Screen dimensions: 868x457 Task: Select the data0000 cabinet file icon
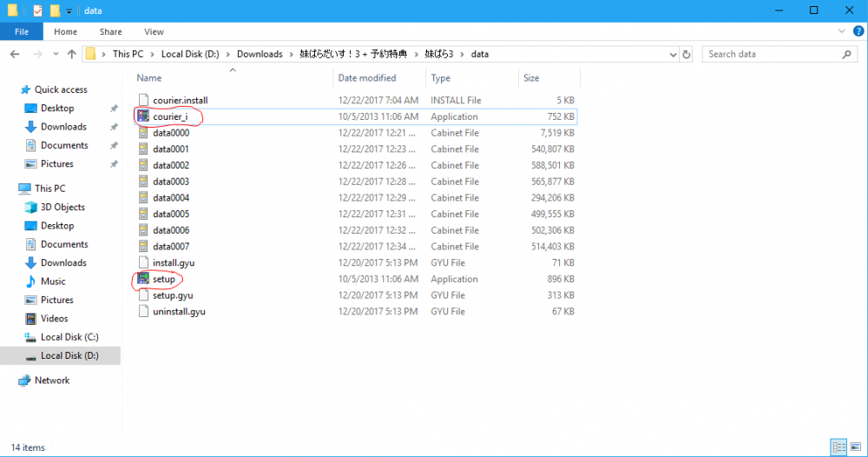144,133
